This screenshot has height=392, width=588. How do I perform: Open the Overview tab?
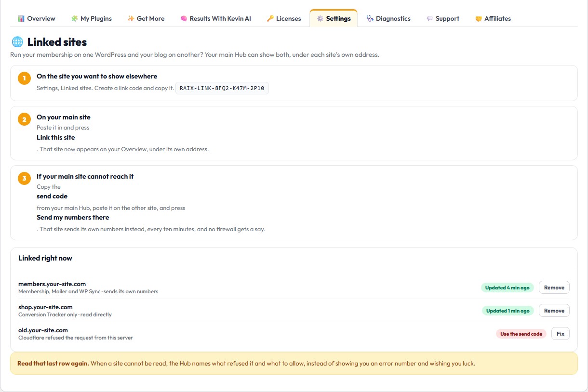37,18
